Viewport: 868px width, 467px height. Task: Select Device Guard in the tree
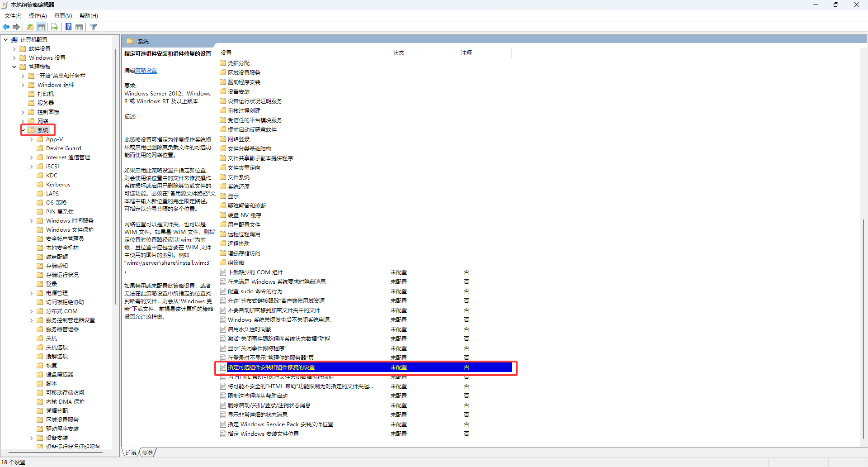63,148
